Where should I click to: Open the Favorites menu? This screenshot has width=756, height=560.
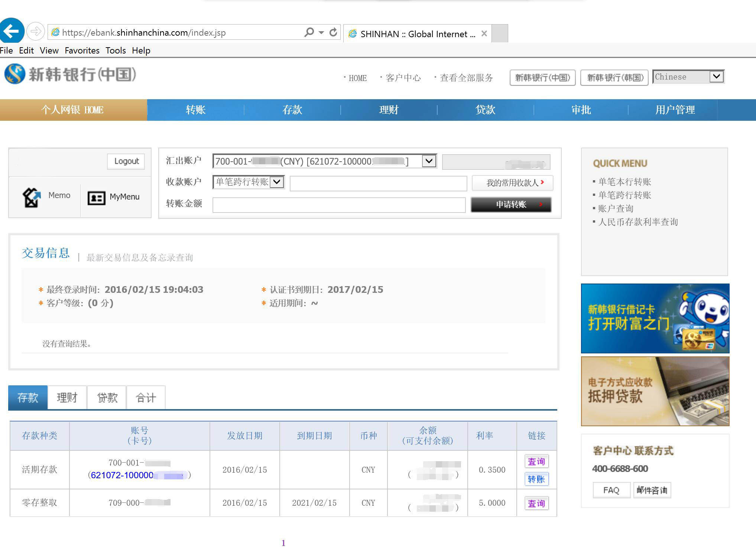point(82,51)
